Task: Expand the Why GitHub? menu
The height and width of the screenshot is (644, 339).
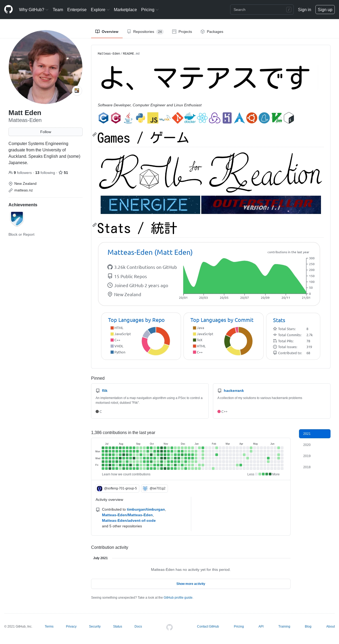Action: [34, 10]
